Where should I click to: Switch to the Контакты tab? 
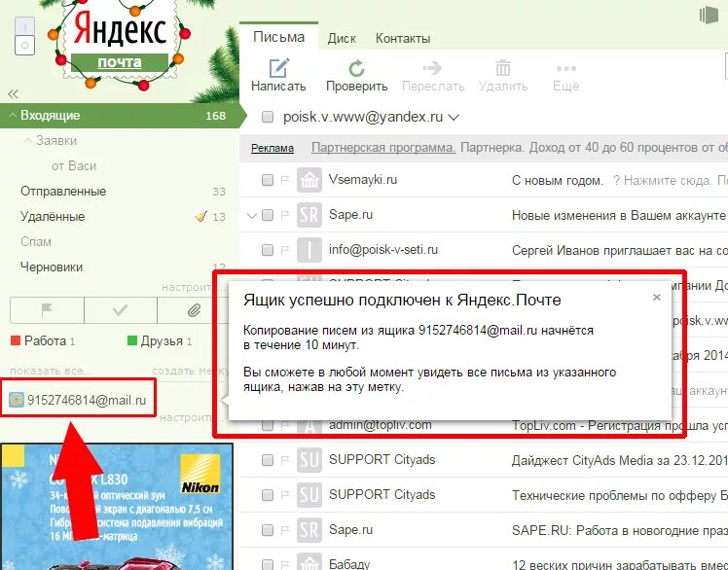[x=403, y=38]
